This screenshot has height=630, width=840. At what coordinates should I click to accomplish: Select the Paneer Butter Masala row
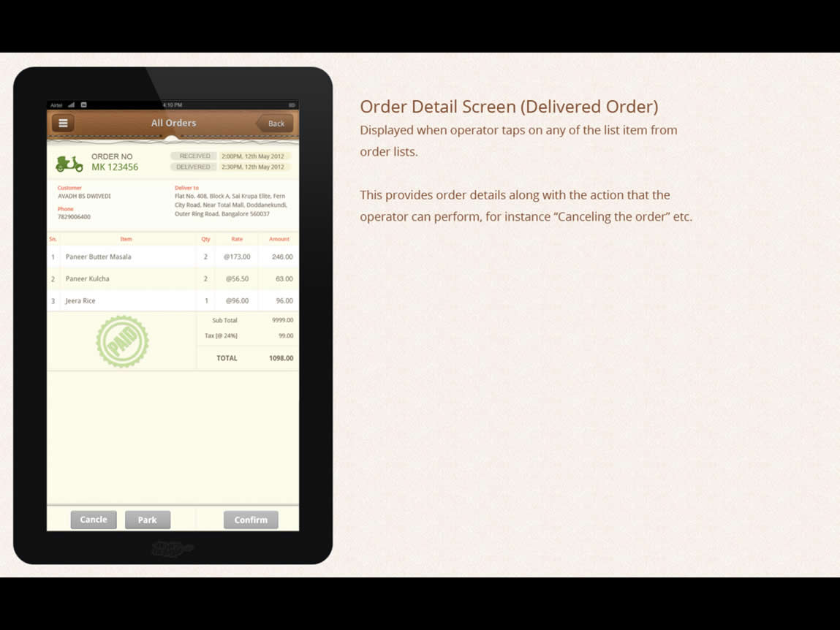click(x=173, y=257)
